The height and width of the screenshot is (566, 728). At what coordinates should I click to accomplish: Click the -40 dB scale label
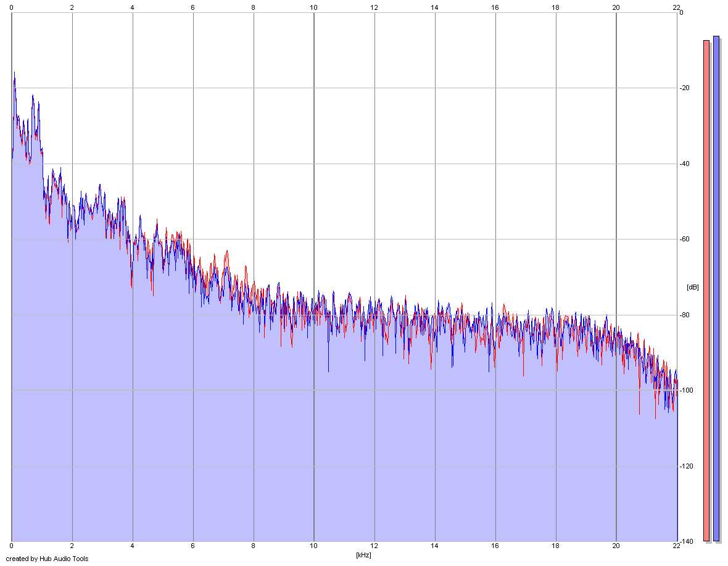(684, 164)
